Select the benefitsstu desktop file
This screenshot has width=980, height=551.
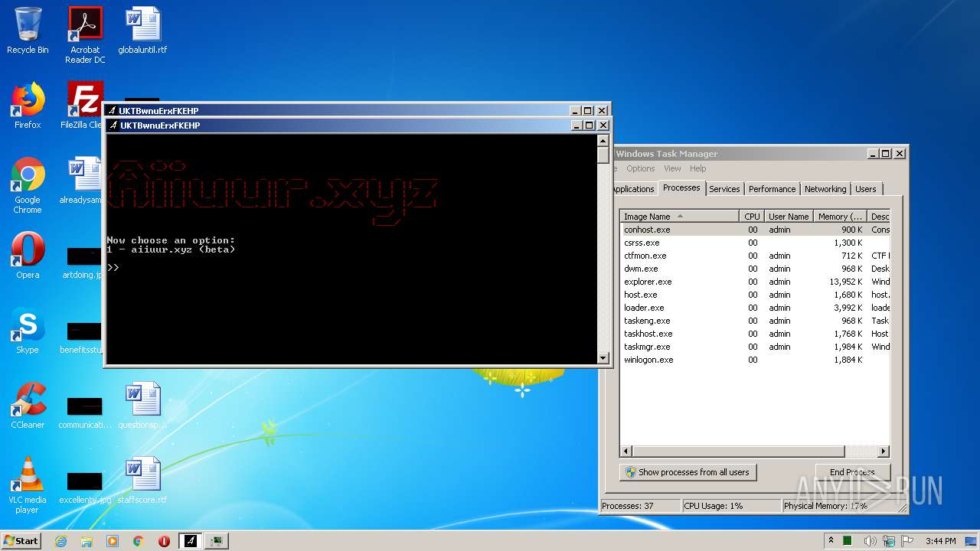click(x=83, y=337)
